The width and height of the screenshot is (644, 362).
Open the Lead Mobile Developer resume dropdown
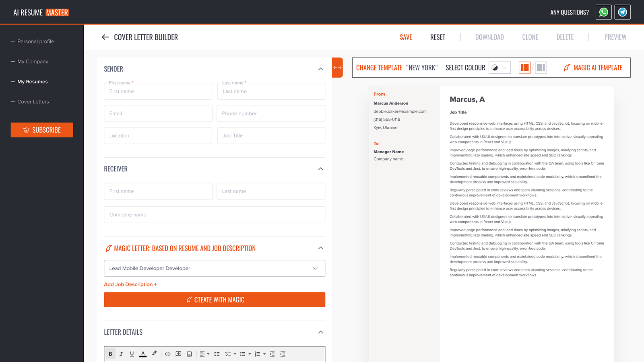pyautogui.click(x=215, y=268)
